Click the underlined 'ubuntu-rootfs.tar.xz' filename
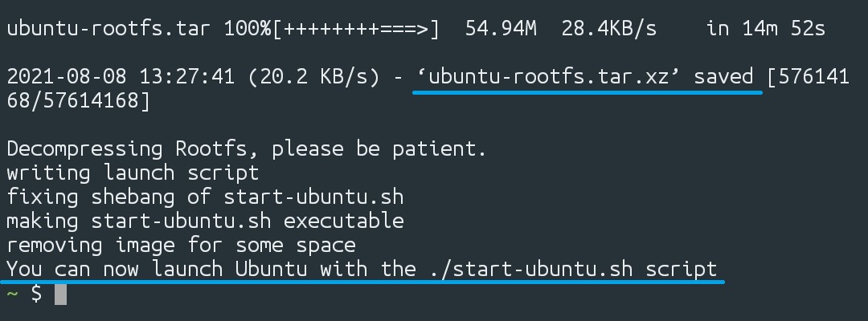This screenshot has height=321, width=868. coord(550,77)
